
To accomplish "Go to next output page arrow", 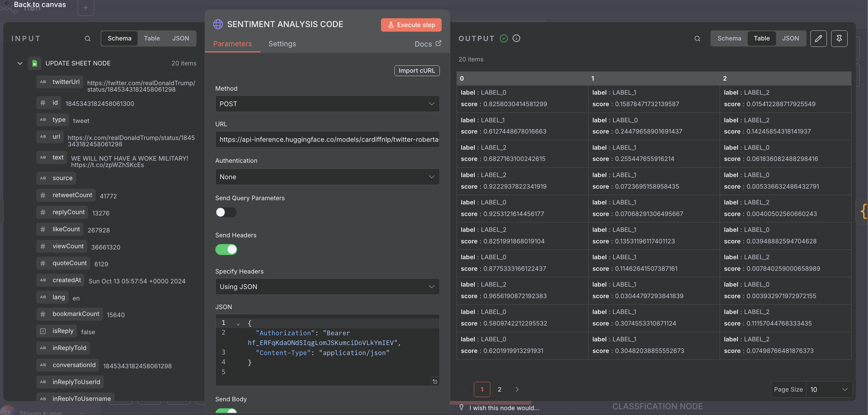I will click(517, 389).
